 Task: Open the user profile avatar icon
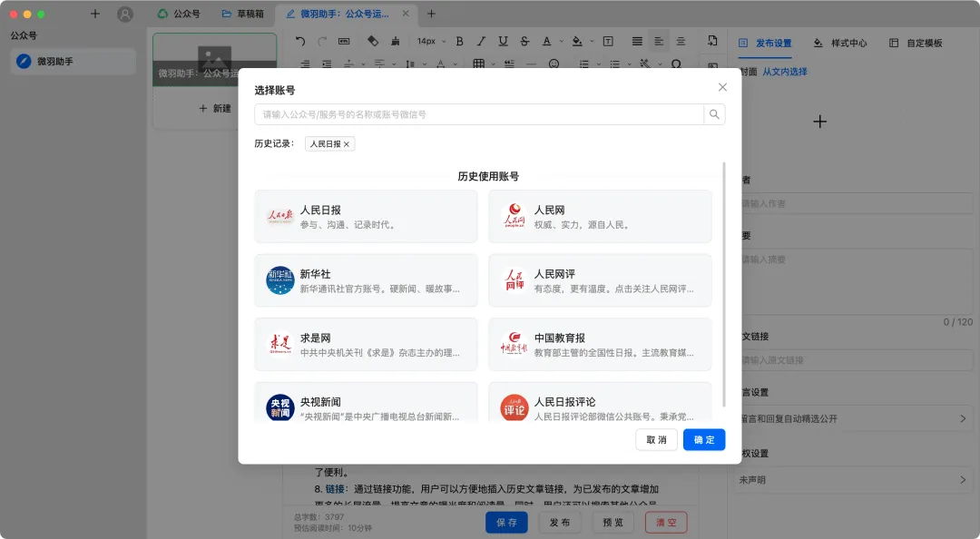125,14
